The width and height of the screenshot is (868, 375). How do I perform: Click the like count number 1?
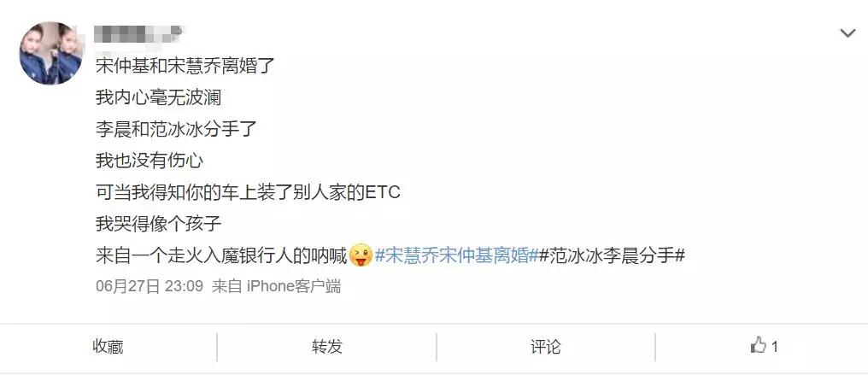[x=774, y=347]
